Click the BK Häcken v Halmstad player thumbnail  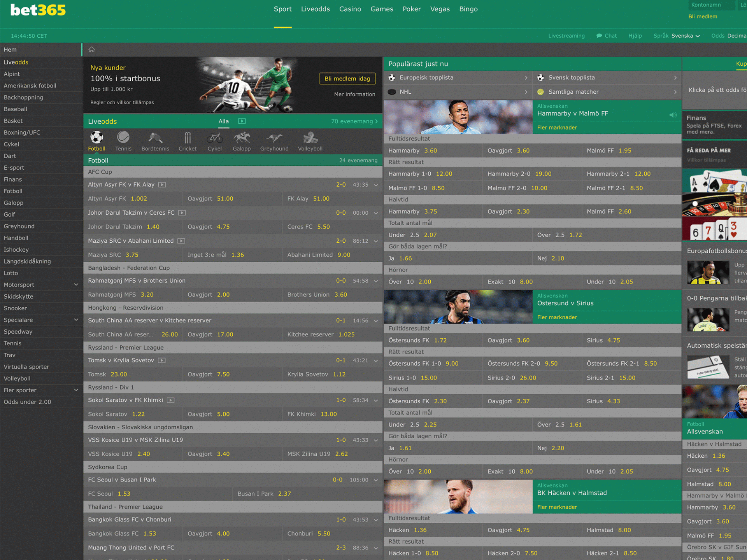458,497
